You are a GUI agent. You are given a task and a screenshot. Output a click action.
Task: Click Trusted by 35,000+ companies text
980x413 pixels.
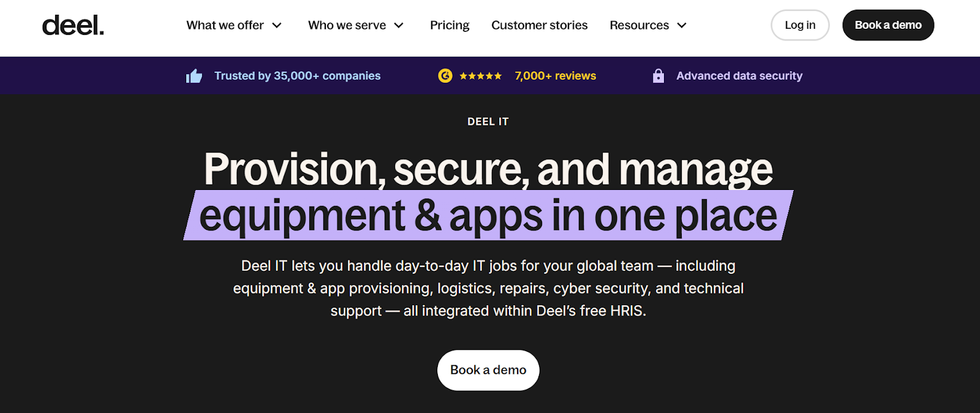pyautogui.click(x=297, y=76)
